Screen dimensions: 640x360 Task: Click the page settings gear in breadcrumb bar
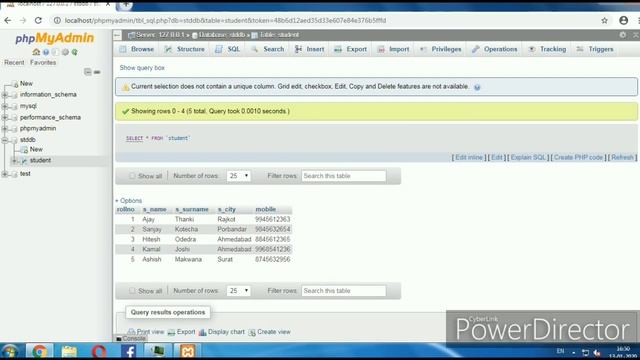pos(622,35)
